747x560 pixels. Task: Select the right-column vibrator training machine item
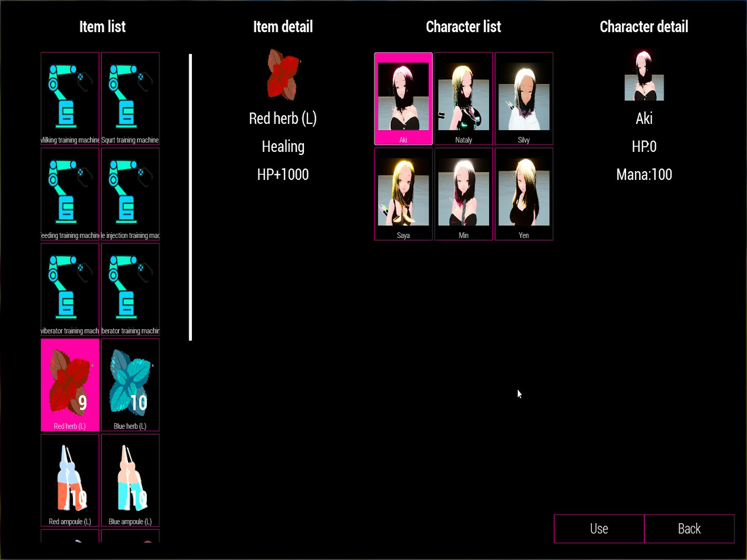point(130,289)
